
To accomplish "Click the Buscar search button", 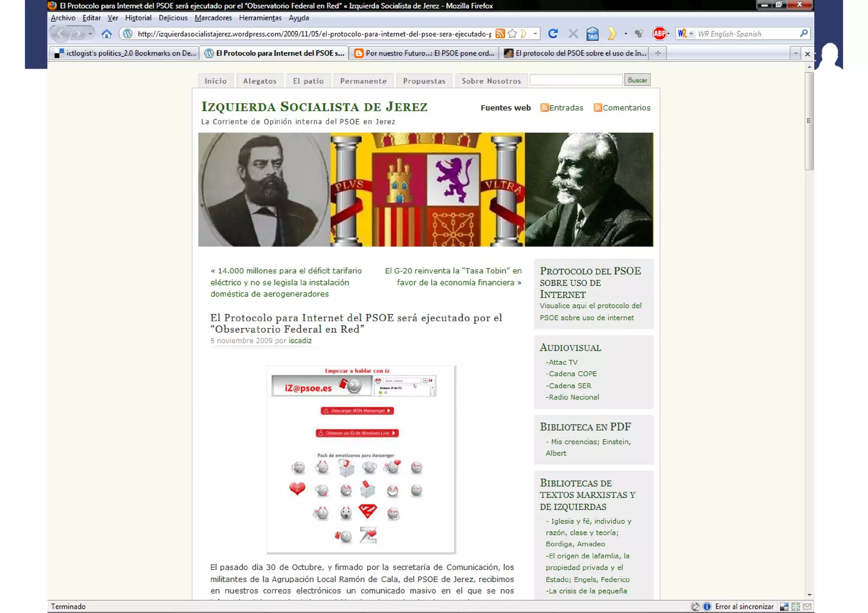I will (637, 80).
